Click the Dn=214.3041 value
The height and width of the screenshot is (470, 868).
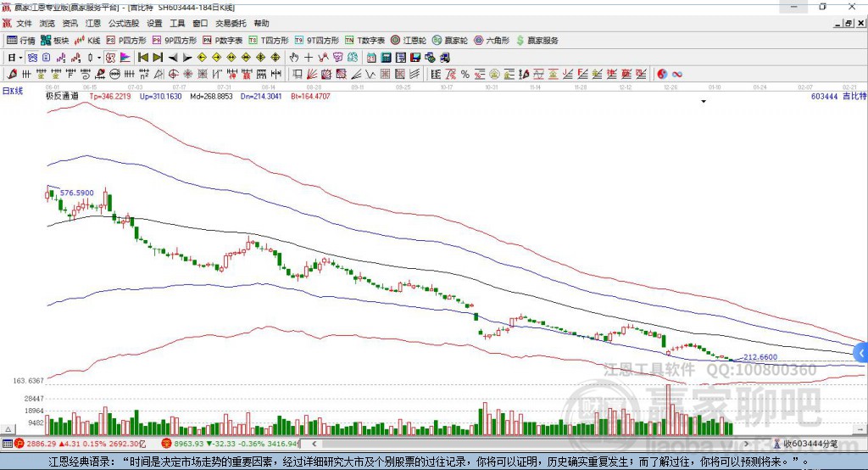(x=261, y=97)
